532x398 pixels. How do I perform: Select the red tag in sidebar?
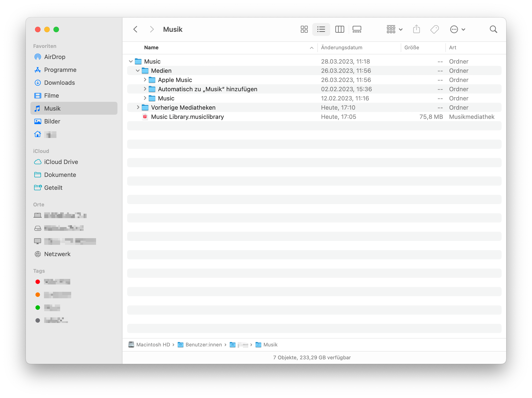click(x=38, y=282)
